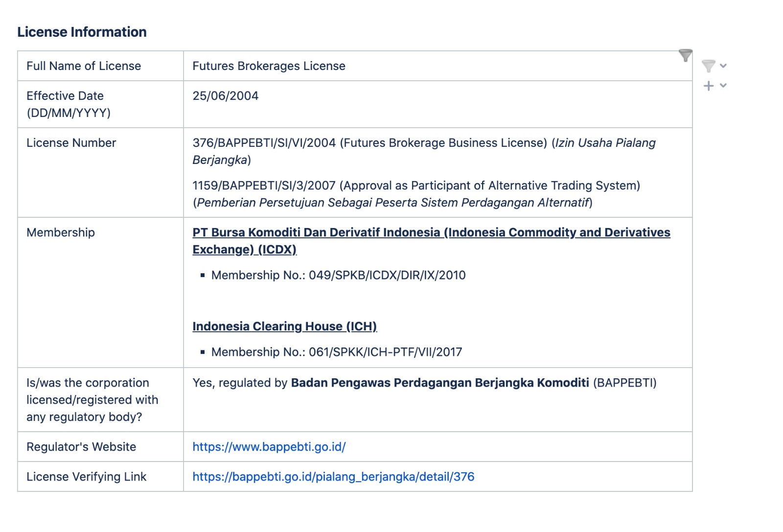
Task: Click the plus icon beside the table
Action: pyautogui.click(x=708, y=86)
